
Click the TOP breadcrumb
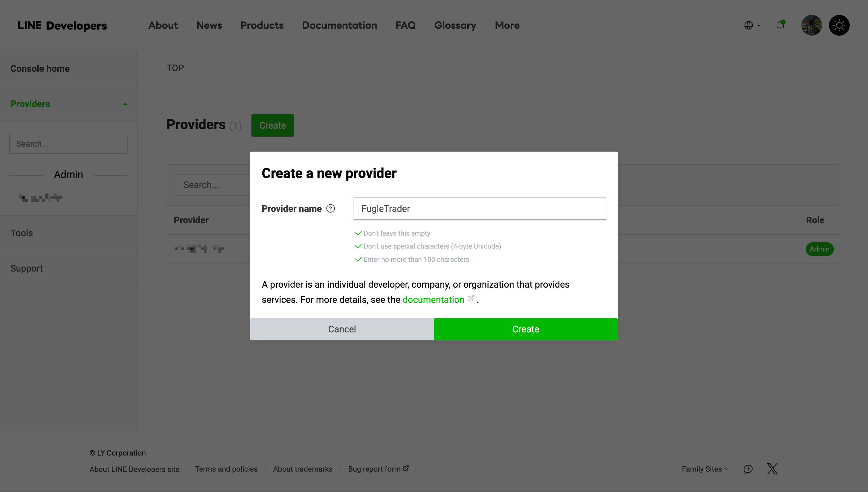click(175, 68)
